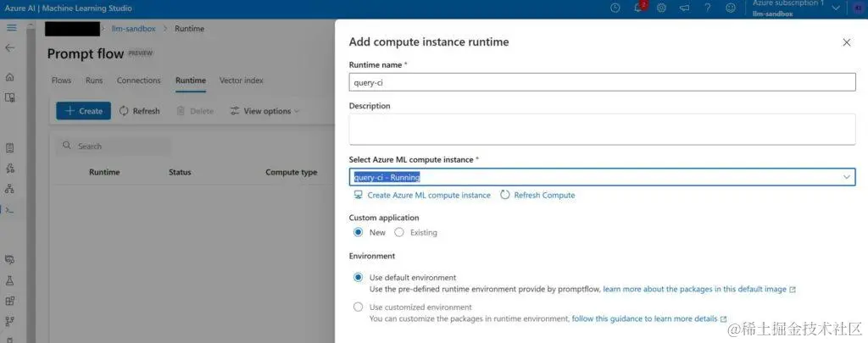Close the Add compute instance runtime panel
The width and height of the screenshot is (868, 343).
(847, 42)
